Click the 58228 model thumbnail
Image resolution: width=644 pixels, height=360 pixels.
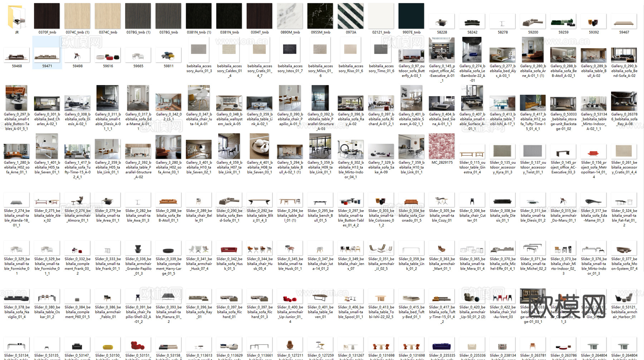442,22
